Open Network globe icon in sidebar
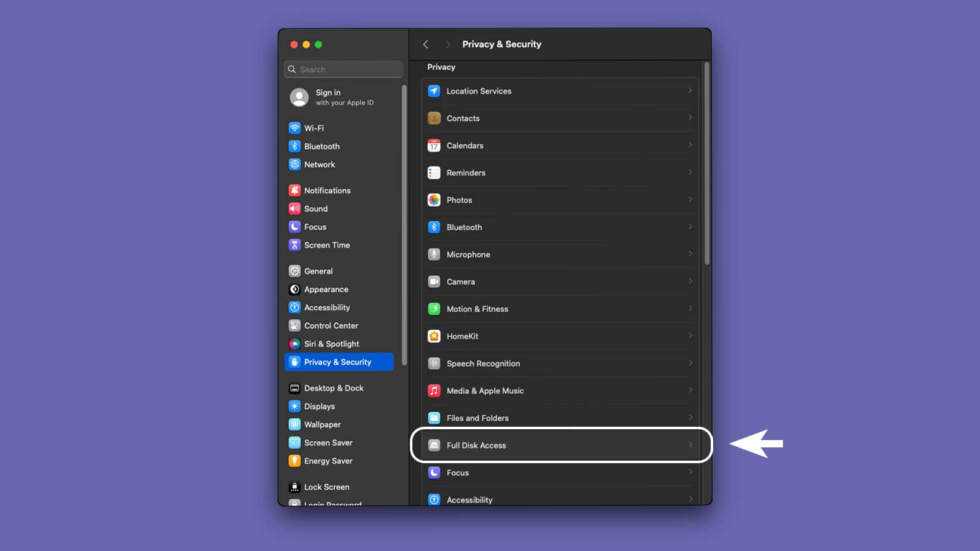The height and width of the screenshot is (551, 980). tap(295, 164)
